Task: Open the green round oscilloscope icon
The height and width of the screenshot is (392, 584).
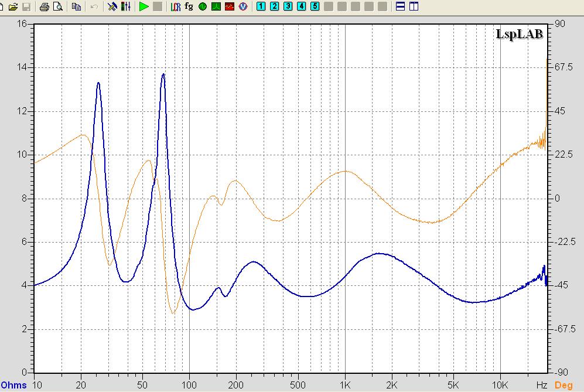Action: [203, 6]
